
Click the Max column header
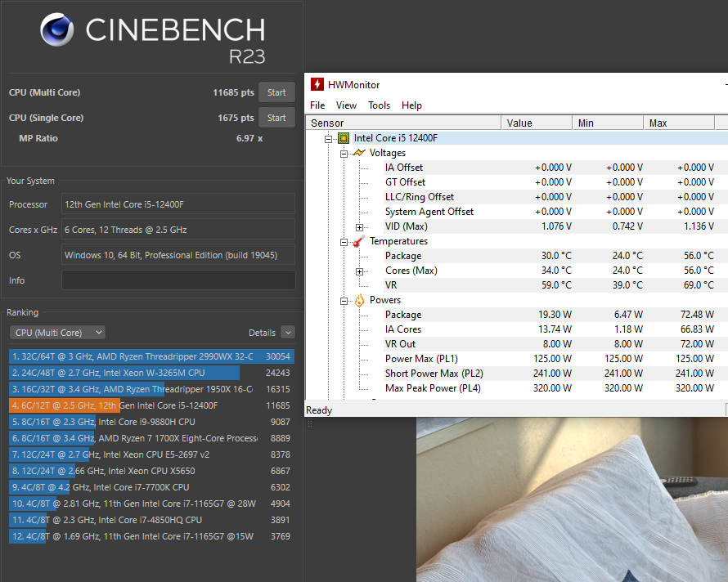[679, 123]
